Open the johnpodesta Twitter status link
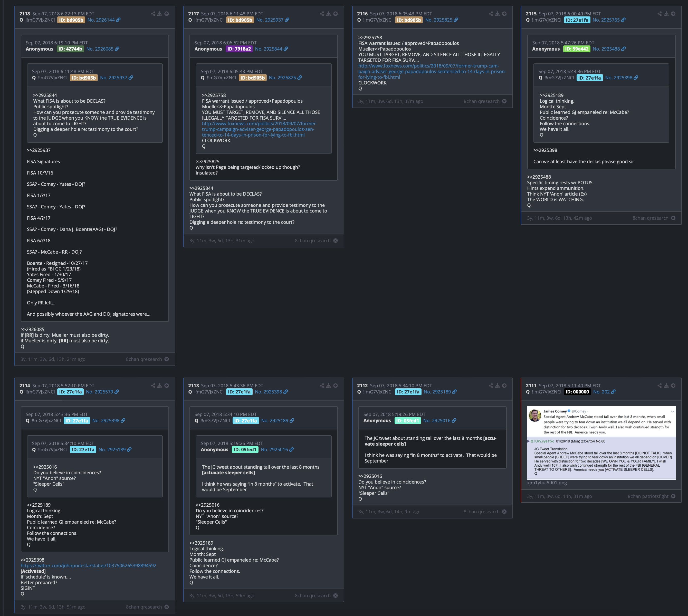Image resolution: width=688 pixels, height=616 pixels. pos(88,566)
